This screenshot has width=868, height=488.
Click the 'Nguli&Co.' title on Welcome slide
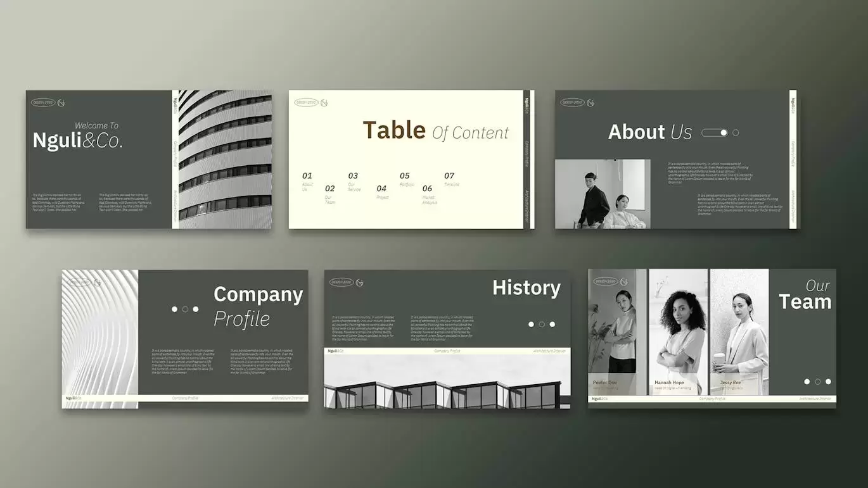tap(77, 141)
